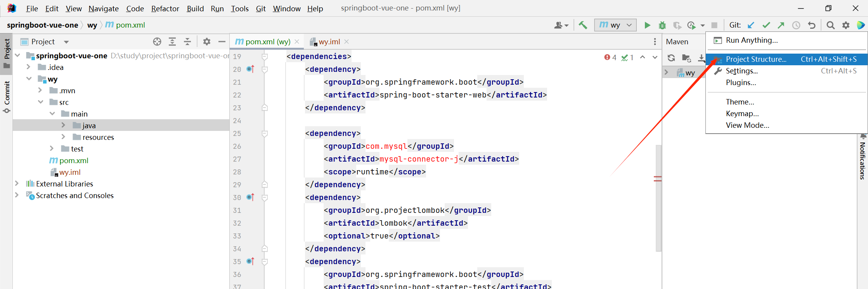
Task: Select Theme... in the popup menu
Action: [x=787, y=102]
